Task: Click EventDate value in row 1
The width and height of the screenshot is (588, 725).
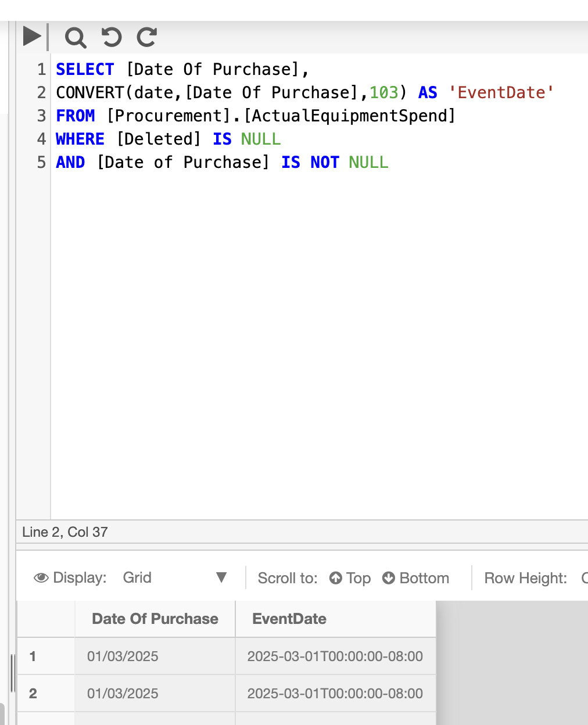Action: pyautogui.click(x=336, y=656)
